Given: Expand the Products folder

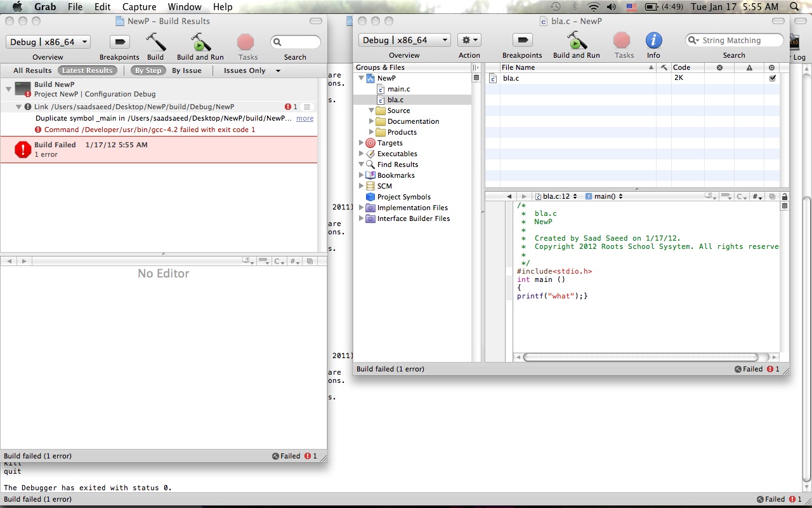Looking at the screenshot, I should tap(372, 132).
